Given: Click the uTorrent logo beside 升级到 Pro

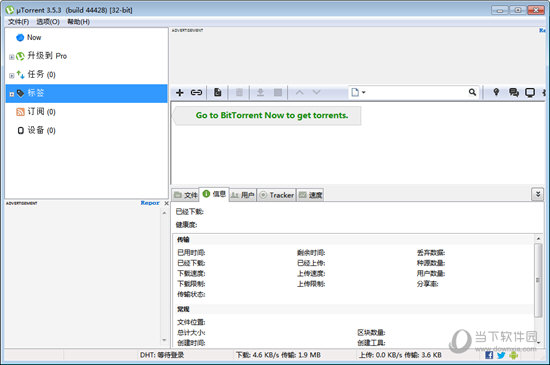Looking at the screenshot, I should point(20,56).
